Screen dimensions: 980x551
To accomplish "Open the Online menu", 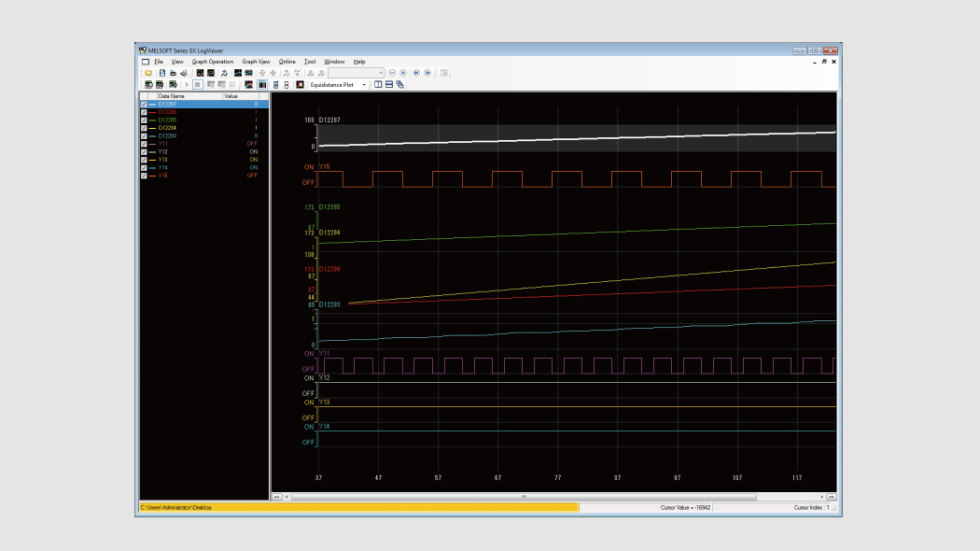I will tap(287, 62).
